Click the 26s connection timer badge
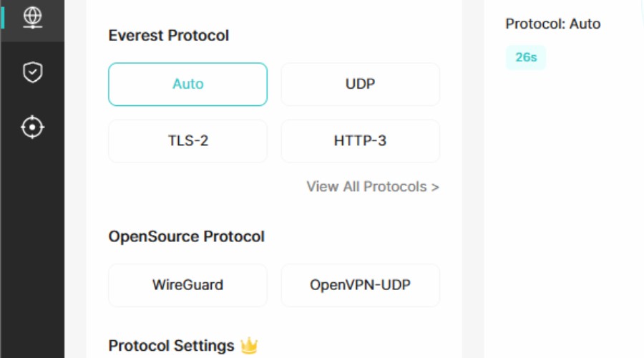The height and width of the screenshot is (358, 644). pyautogui.click(x=526, y=57)
